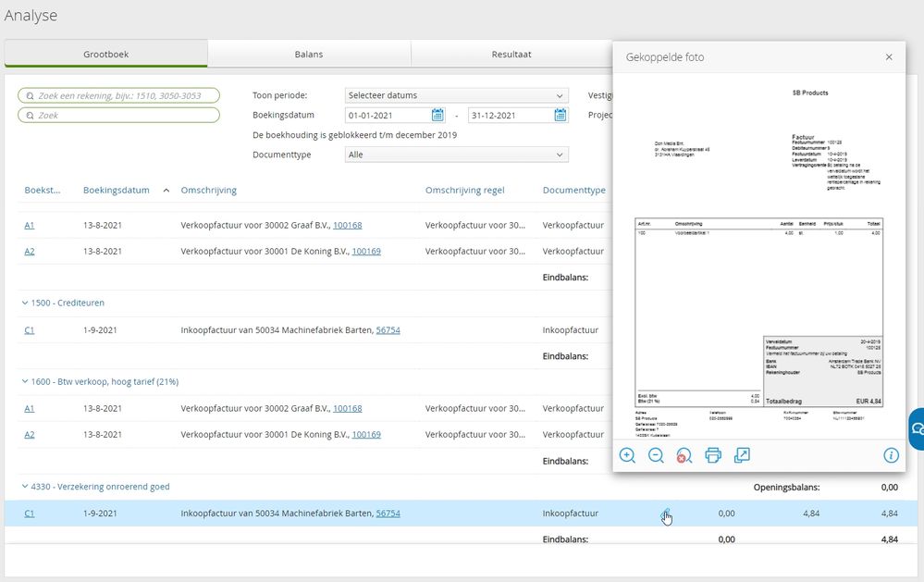The height and width of the screenshot is (582, 924).
Task: Click the paperclip icon in highlighted C1 row
Action: click(665, 513)
